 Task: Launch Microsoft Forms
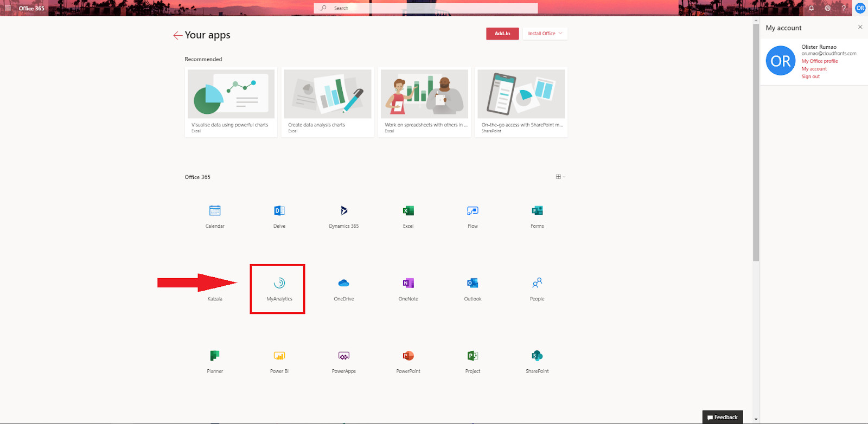[537, 216]
